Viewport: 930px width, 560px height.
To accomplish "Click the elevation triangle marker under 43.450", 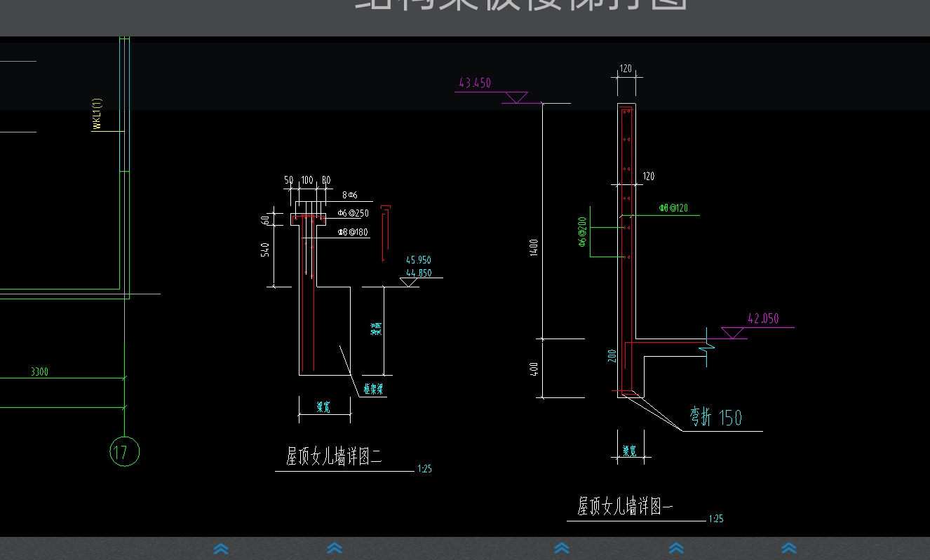I will [x=517, y=97].
